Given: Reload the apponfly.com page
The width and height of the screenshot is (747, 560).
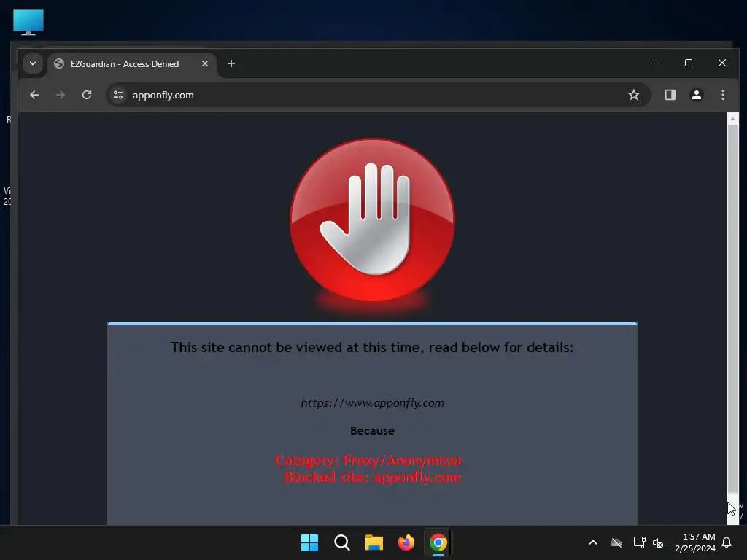Looking at the screenshot, I should pyautogui.click(x=87, y=95).
